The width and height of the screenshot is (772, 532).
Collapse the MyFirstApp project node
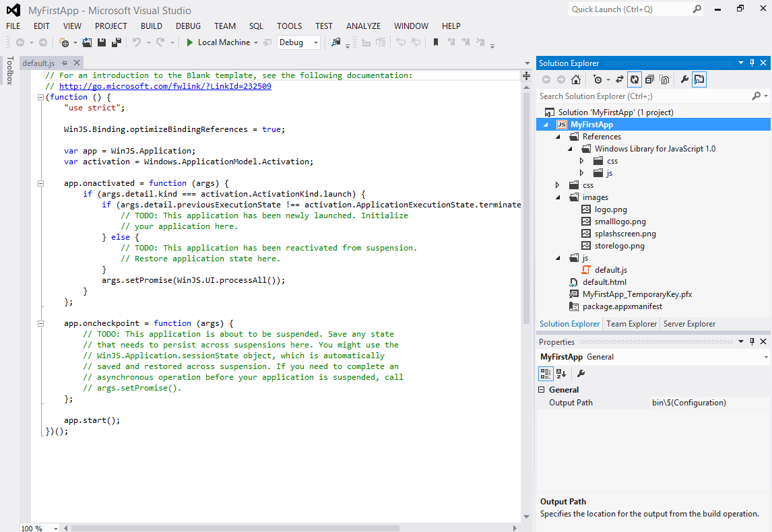(546, 125)
